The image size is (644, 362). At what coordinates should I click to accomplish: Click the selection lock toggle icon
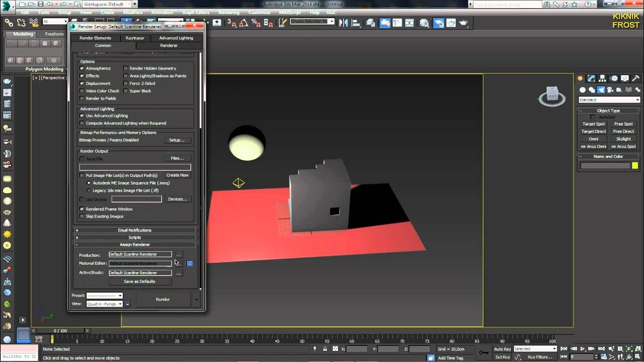(x=325, y=349)
